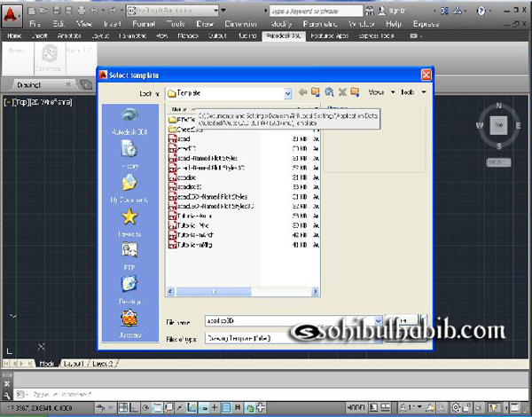Select My Documents in places sidebar

click(x=129, y=188)
